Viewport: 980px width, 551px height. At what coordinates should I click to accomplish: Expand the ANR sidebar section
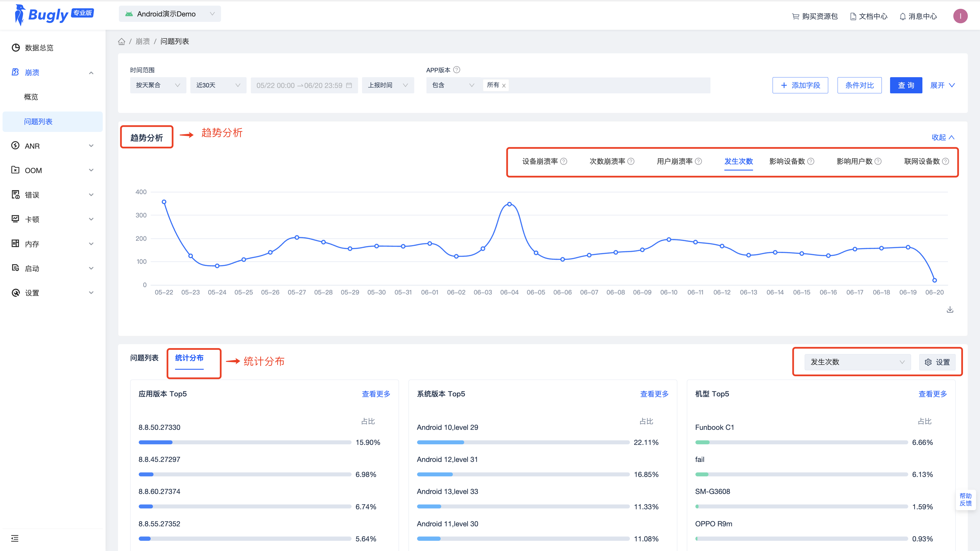point(91,146)
